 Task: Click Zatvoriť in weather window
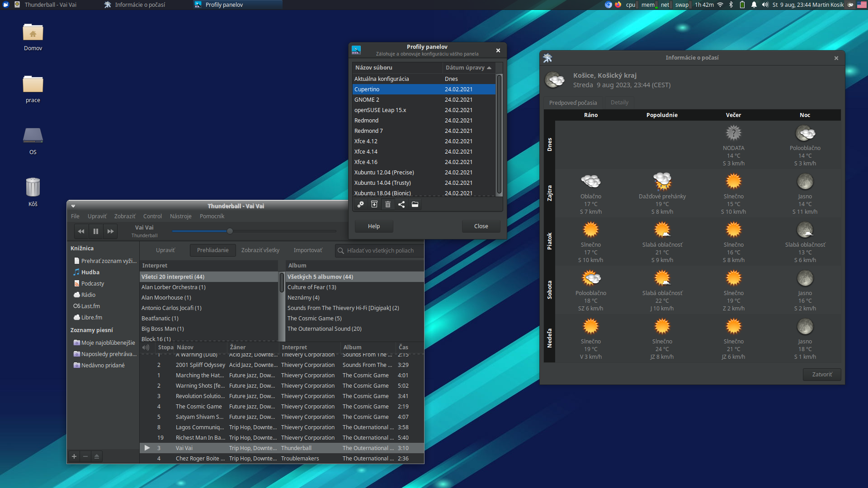pos(822,375)
